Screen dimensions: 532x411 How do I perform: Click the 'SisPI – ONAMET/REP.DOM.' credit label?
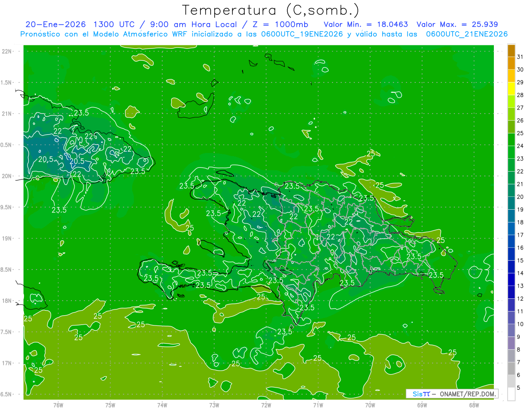[x=452, y=394]
